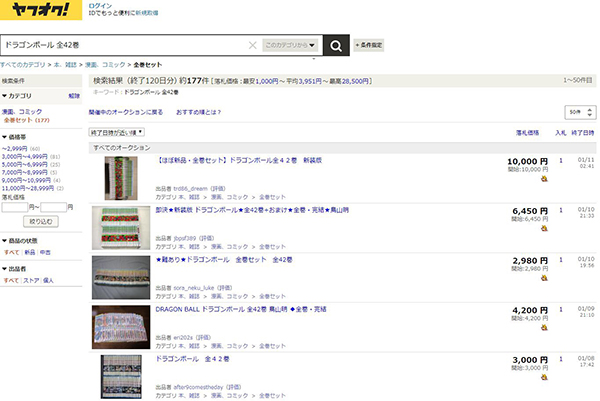Open thumbnail of 3,000円 listing
The image size is (600, 401).
coord(121,377)
